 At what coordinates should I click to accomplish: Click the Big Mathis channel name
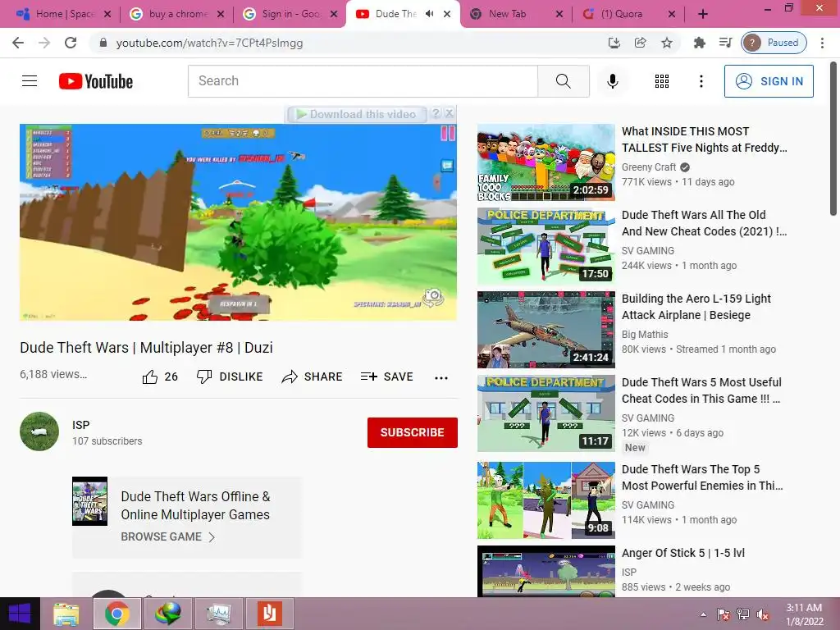(645, 335)
